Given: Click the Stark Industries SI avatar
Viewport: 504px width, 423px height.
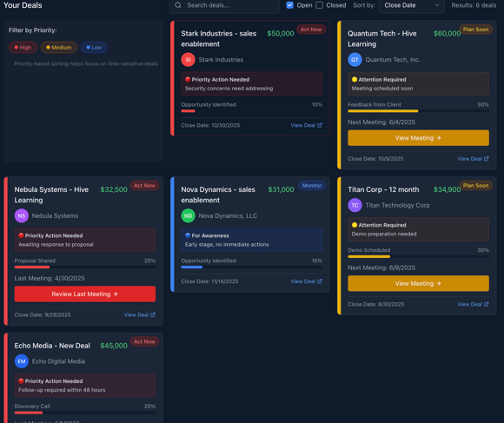Looking at the screenshot, I should (188, 60).
